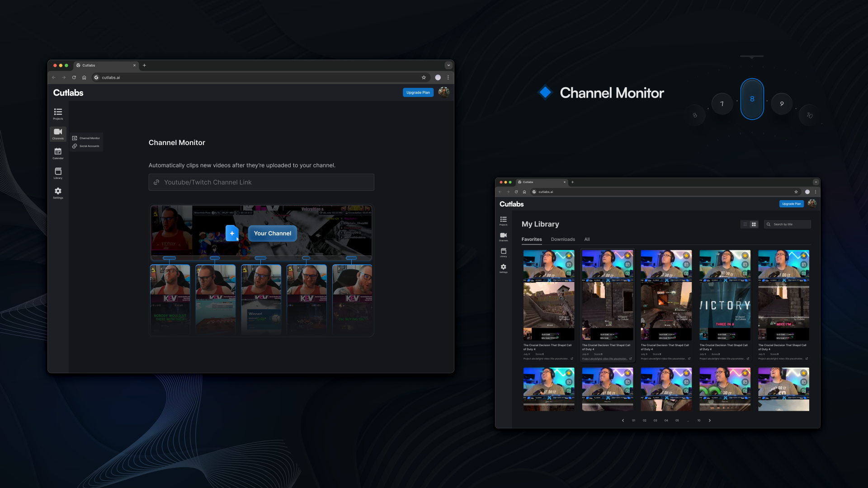
Task: Select the Cutlabs tab in Channel Monitor browser
Action: click(x=106, y=66)
